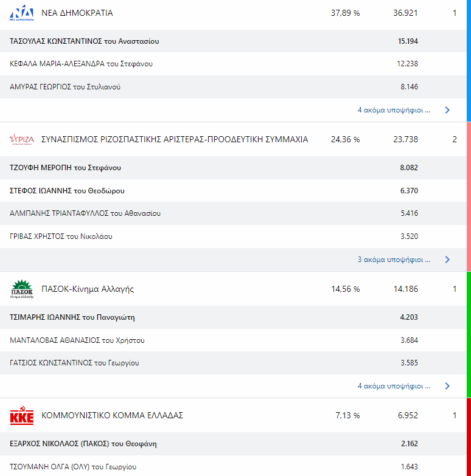
Task: Expand candidates via ΝΕΑ ΔΗΜΟΚΡΑΤΙΑ chevron arrow
Action: coord(447,110)
